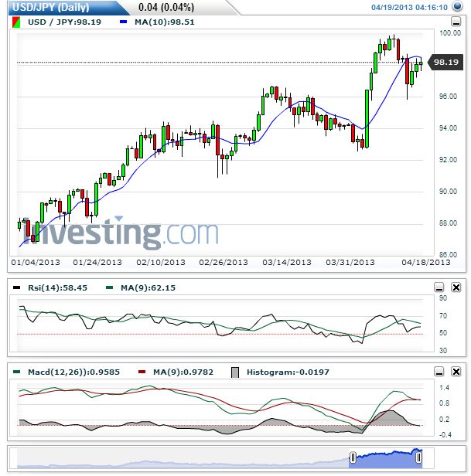Grab the right range handle in navigator
Viewport: 471px width, 476px height.
418,457
